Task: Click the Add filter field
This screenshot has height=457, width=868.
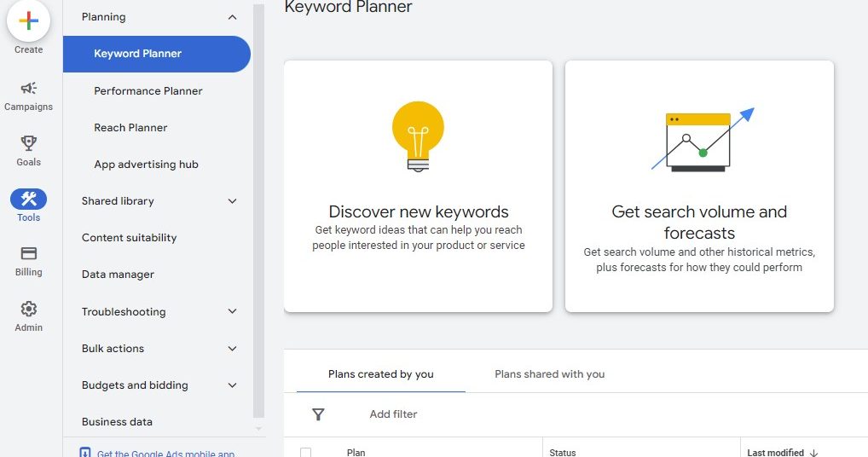Action: click(393, 414)
